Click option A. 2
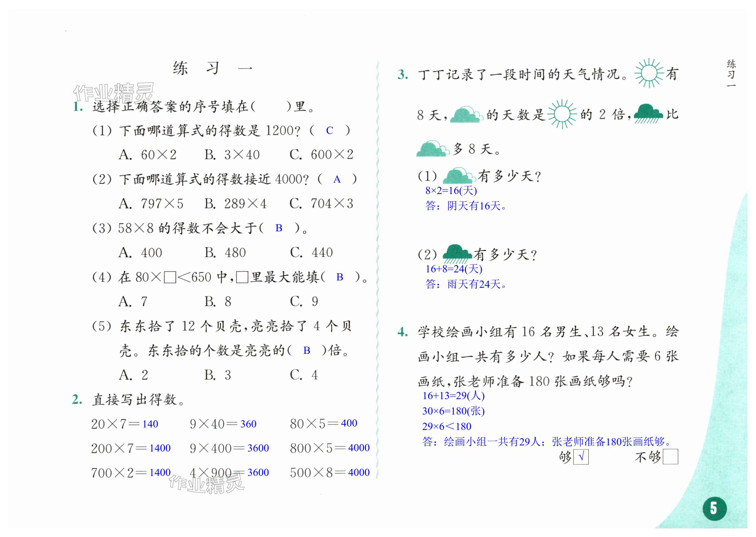The width and height of the screenshot is (756, 537). tap(133, 375)
